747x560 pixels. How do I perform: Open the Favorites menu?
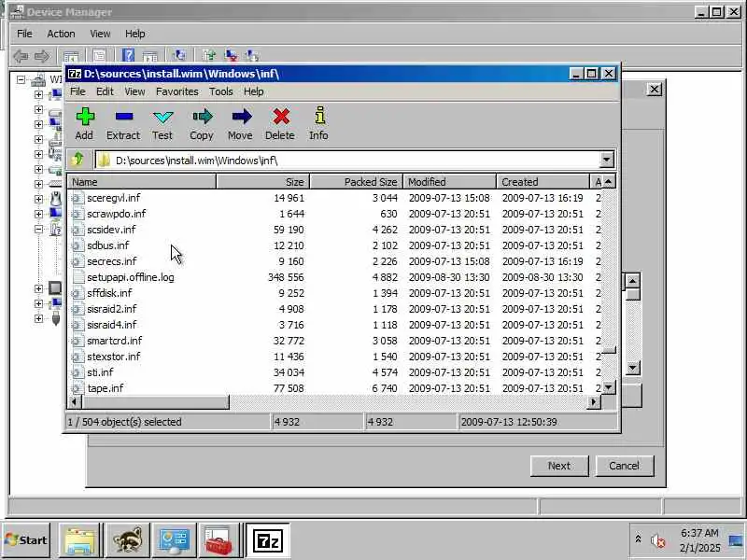177,91
